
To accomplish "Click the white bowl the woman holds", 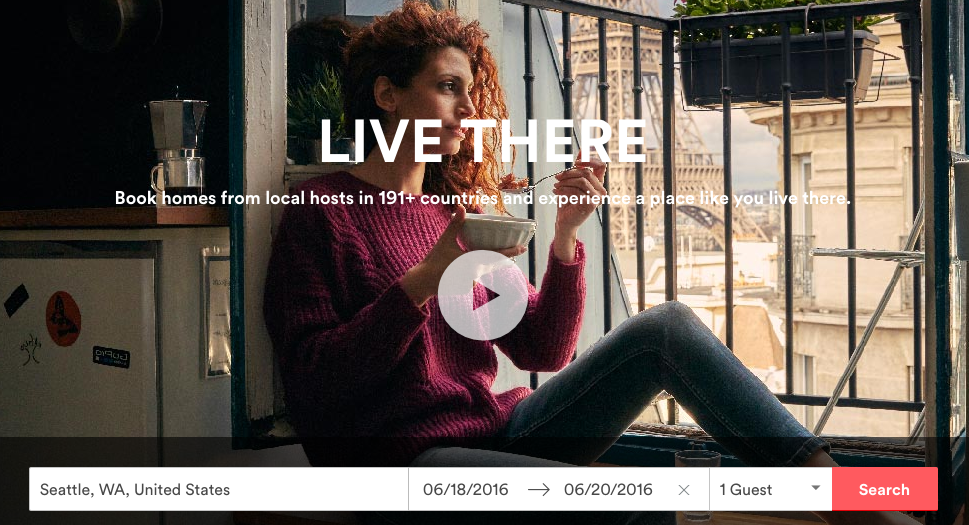I will point(498,232).
